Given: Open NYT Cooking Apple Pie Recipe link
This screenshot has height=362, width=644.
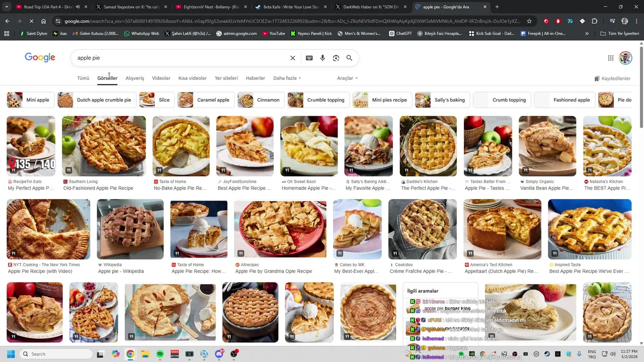Looking at the screenshot, I should 40,271.
